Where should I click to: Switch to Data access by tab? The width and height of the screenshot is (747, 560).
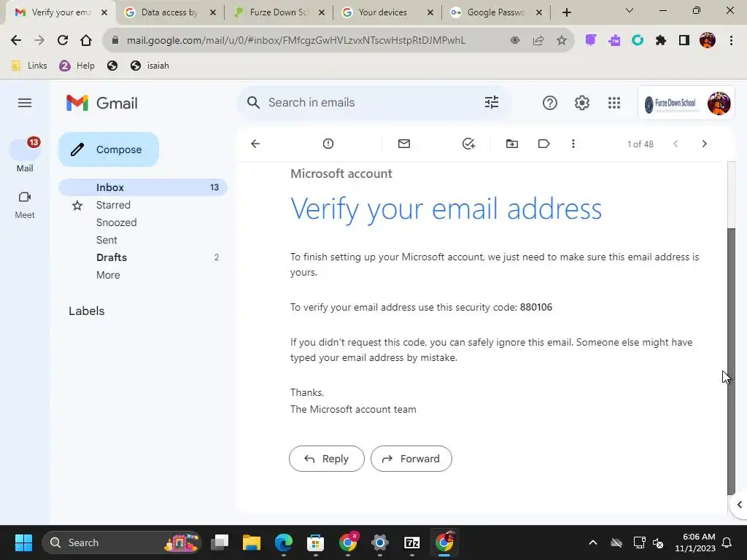point(169,12)
